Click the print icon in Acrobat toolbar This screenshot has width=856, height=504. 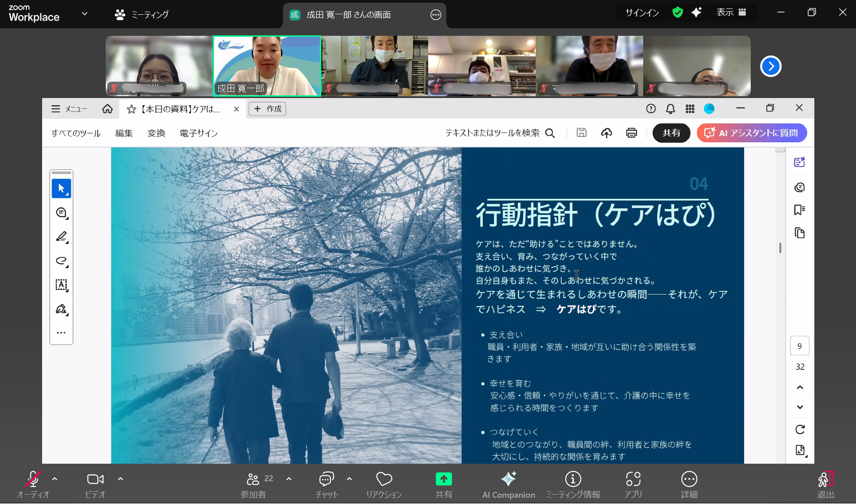(631, 133)
